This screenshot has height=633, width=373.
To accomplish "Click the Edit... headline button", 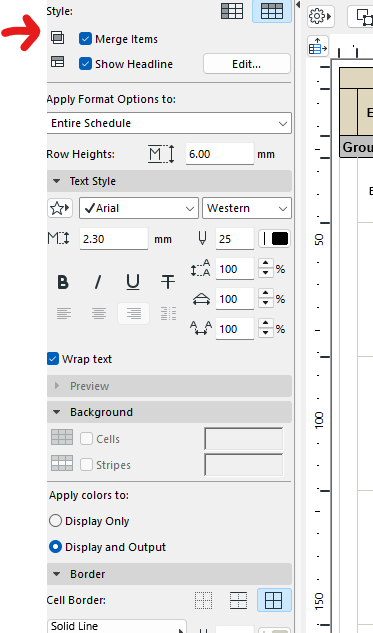I will [x=247, y=64].
